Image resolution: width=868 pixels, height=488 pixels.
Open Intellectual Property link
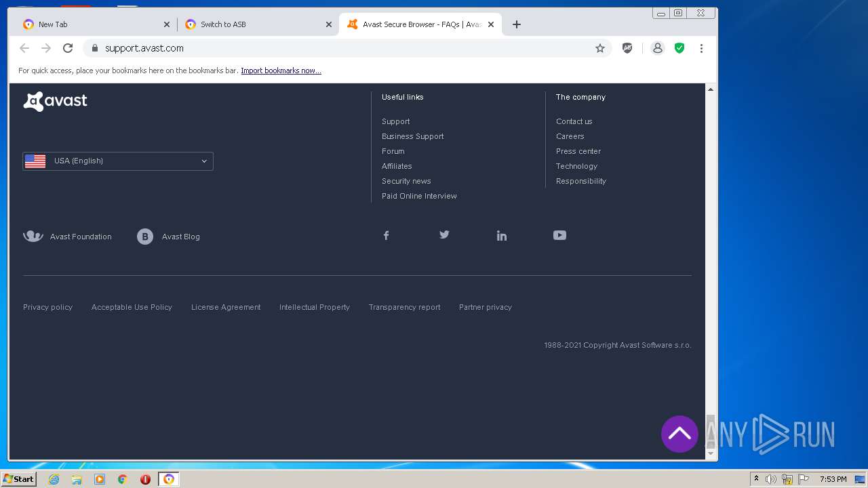(x=315, y=307)
